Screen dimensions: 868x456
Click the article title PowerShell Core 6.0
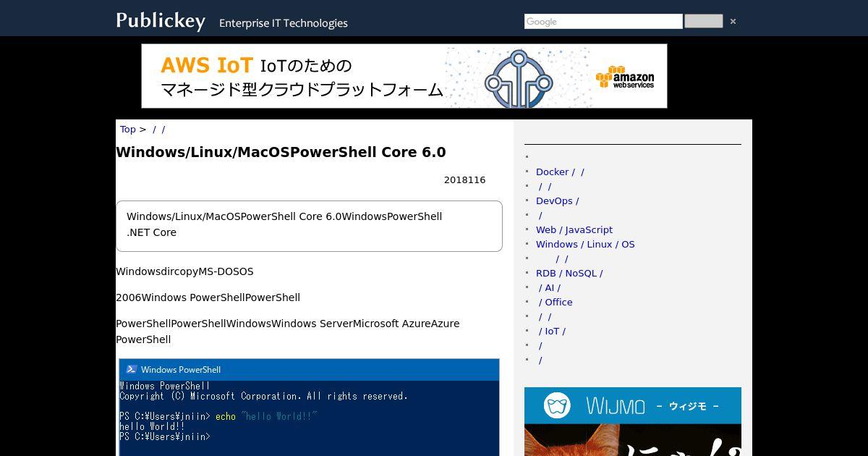coord(281,153)
